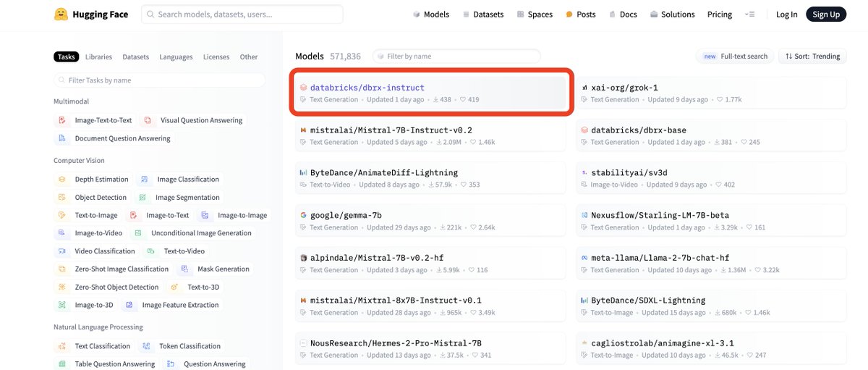This screenshot has width=868, height=370.
Task: Open the extra navigation menu icon
Action: click(x=750, y=14)
